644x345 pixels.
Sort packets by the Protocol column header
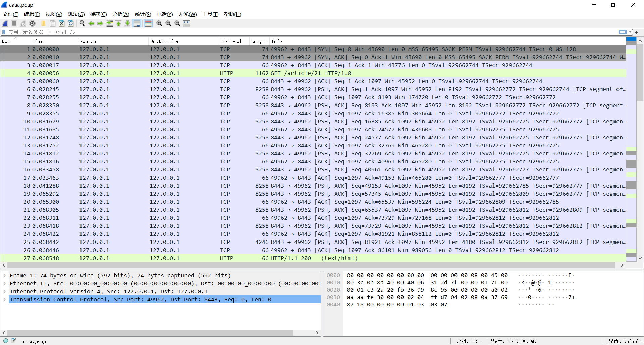[231, 41]
